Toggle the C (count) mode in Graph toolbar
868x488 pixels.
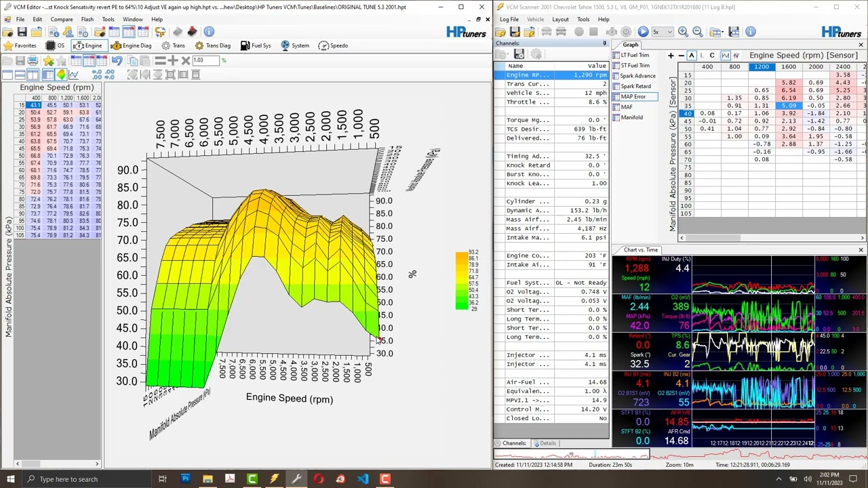[x=712, y=56]
